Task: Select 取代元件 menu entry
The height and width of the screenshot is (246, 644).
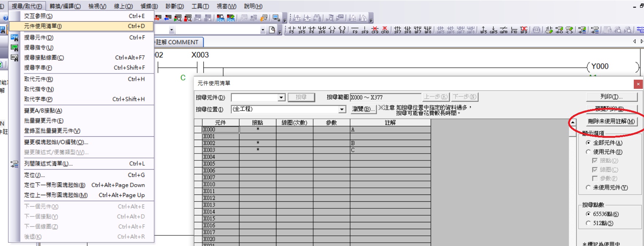Action: pyautogui.click(x=38, y=79)
